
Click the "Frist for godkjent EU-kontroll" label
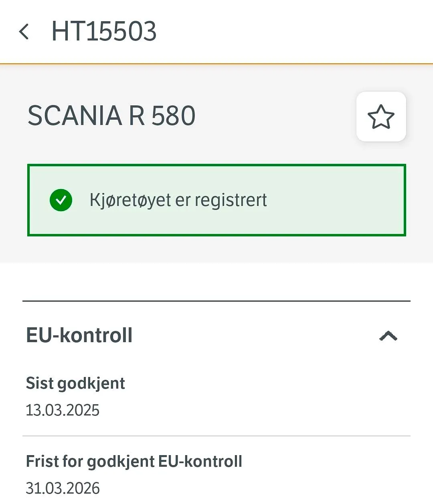(x=134, y=462)
